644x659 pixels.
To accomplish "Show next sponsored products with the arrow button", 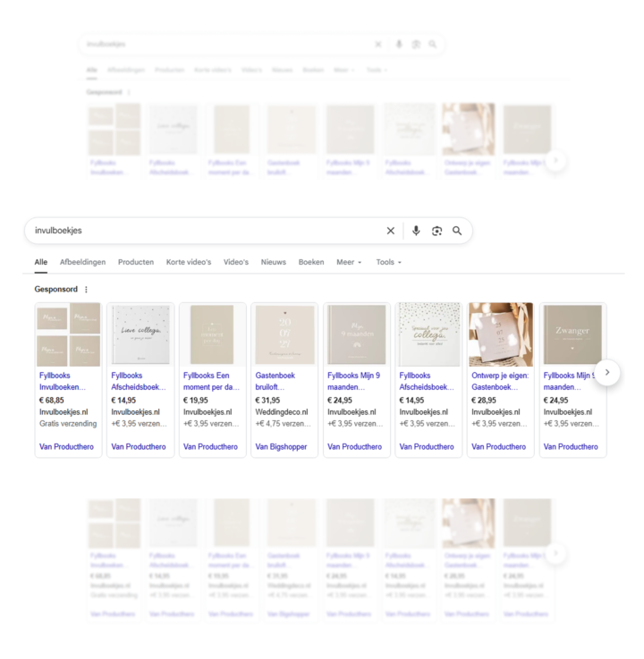I will pos(607,372).
